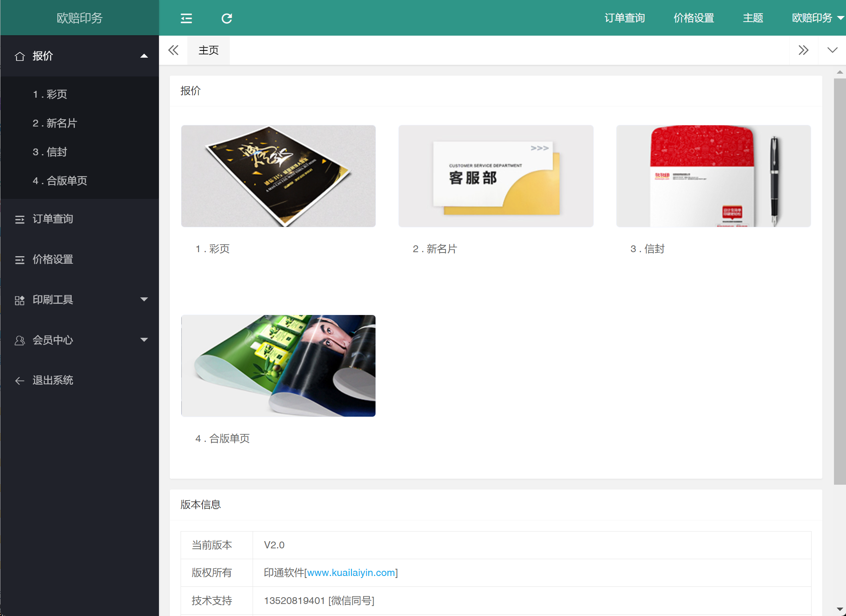Viewport: 846px width, 616px height.
Task: Click the 退出系统 back arrow icon
Action: coord(20,381)
